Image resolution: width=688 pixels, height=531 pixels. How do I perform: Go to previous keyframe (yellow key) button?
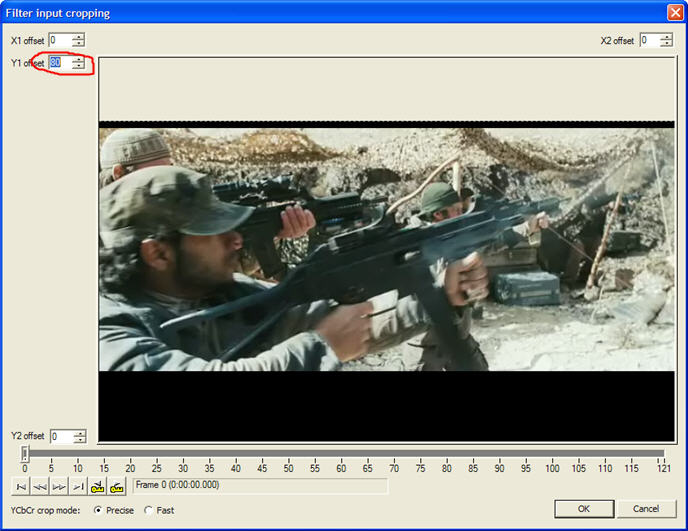[x=97, y=486]
